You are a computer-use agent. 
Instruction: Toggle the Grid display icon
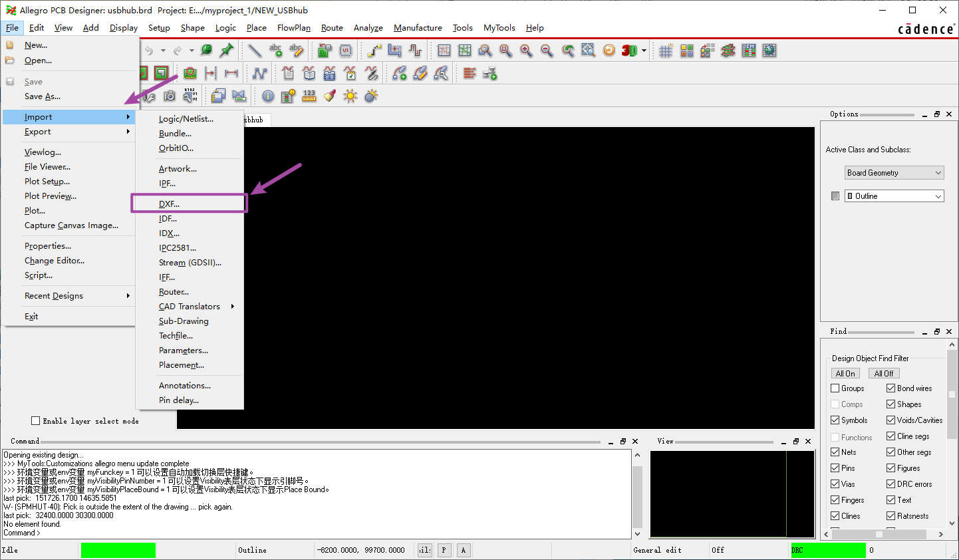click(x=666, y=51)
